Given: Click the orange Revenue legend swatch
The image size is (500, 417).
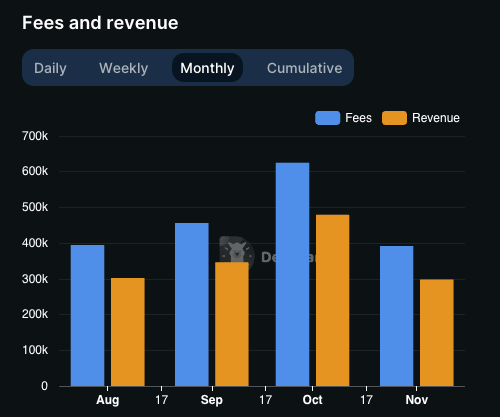Looking at the screenshot, I should [x=394, y=118].
